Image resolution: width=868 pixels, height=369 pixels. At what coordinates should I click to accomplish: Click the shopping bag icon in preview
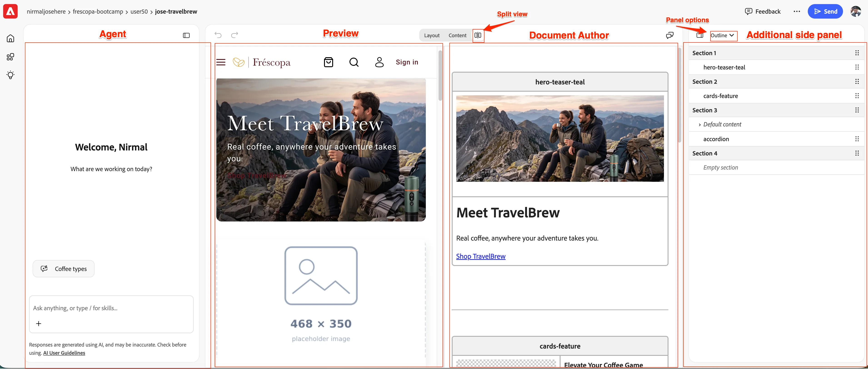[x=328, y=62]
